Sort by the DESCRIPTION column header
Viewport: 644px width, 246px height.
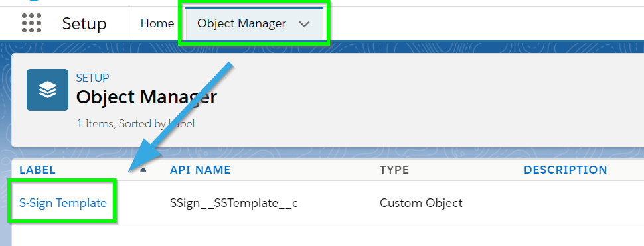point(566,170)
